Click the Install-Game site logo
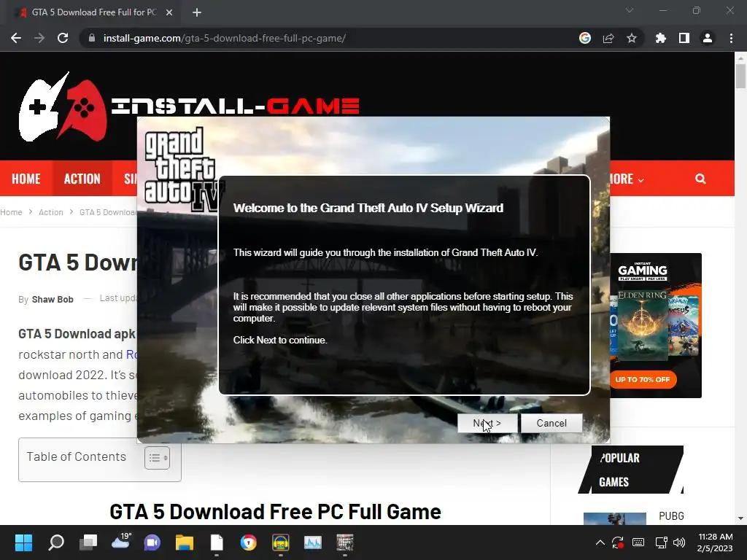 [189, 106]
